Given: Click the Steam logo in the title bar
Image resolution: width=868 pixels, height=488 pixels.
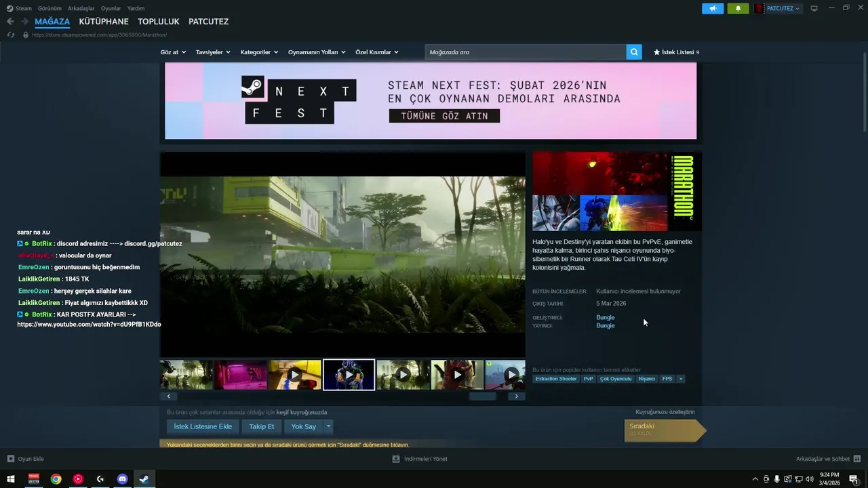Looking at the screenshot, I should click(9, 9).
